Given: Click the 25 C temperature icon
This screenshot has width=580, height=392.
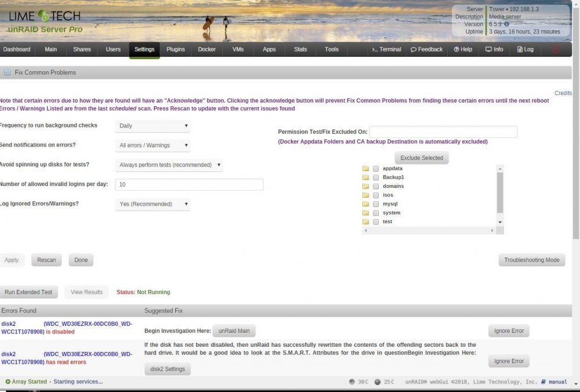Looking at the screenshot, I should (x=378, y=382).
